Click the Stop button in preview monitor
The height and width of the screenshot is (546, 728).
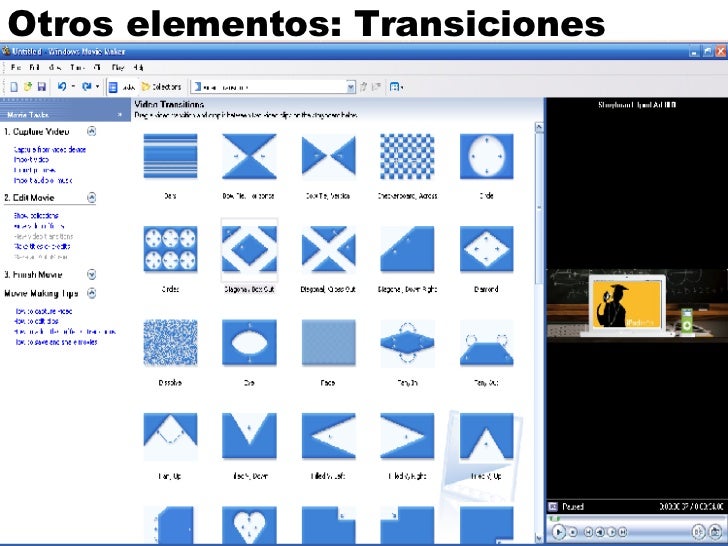coord(573,533)
